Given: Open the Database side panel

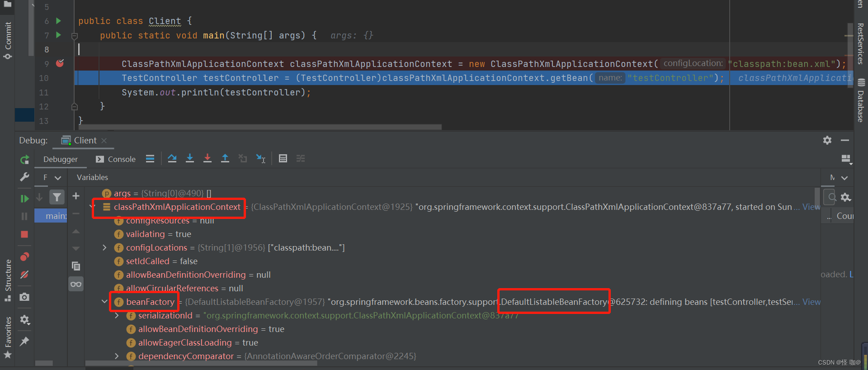Looking at the screenshot, I should [x=860, y=100].
